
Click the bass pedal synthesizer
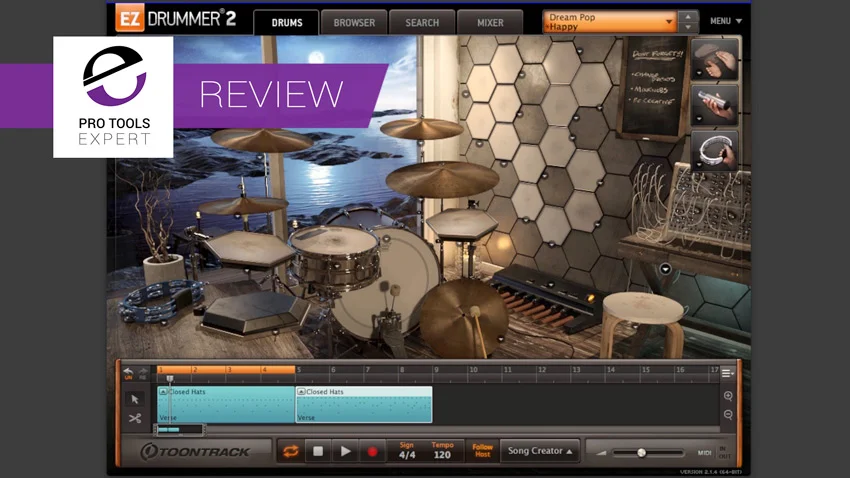[x=548, y=297]
